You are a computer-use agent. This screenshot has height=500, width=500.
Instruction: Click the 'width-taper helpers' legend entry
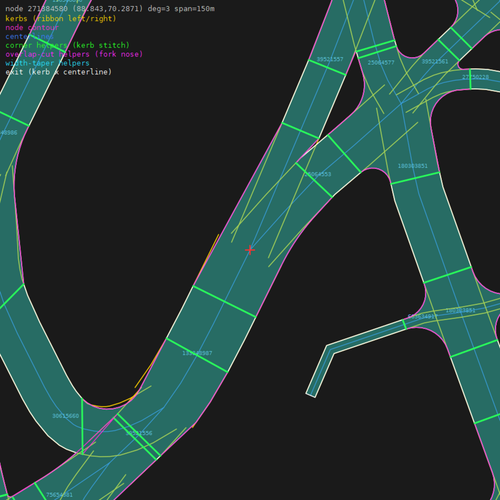coord(47,63)
